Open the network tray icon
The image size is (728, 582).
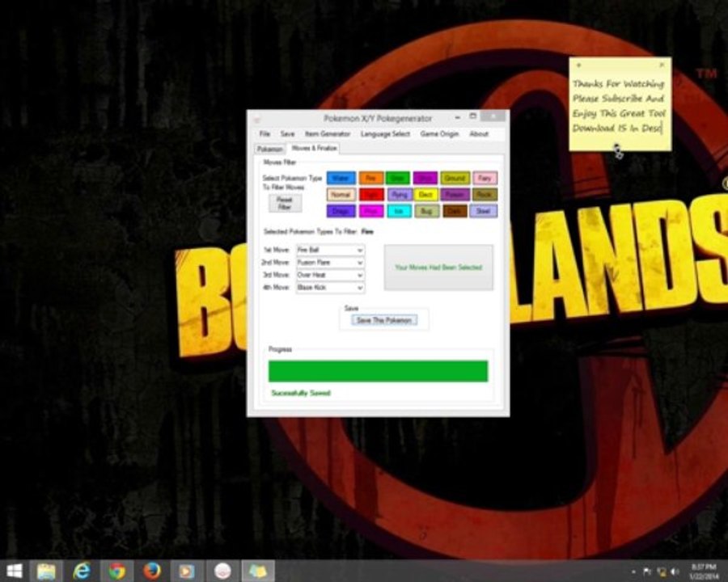(x=662, y=571)
